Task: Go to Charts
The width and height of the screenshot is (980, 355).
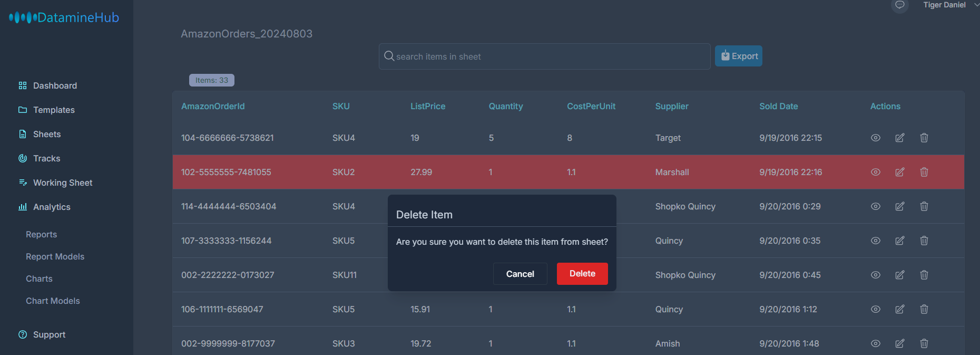Action: tap(39, 279)
